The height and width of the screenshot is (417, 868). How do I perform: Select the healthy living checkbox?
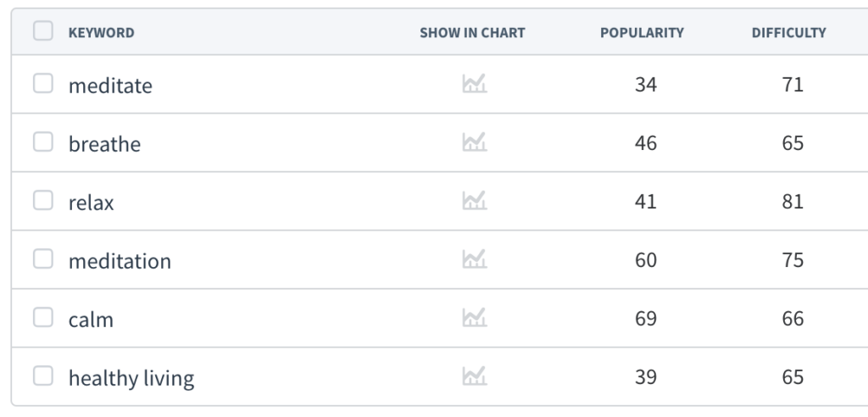pyautogui.click(x=43, y=376)
